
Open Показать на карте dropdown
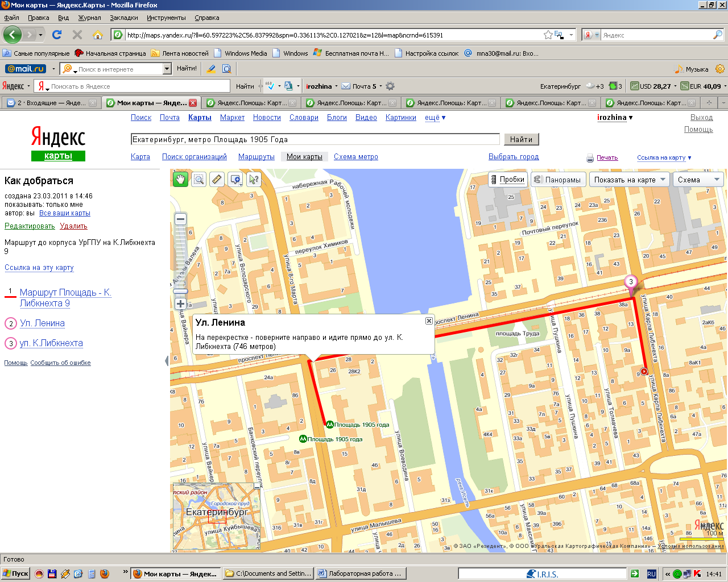click(x=630, y=180)
